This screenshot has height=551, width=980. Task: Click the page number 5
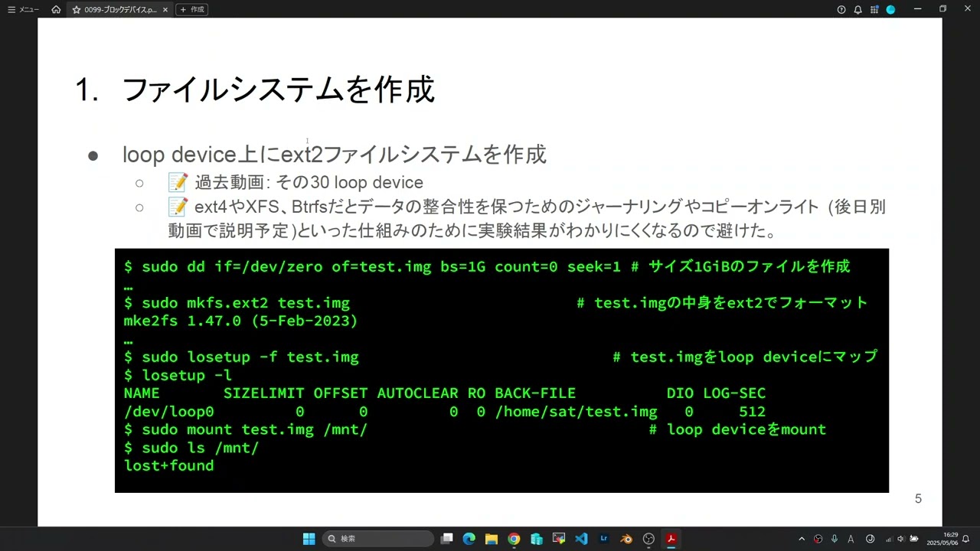918,499
